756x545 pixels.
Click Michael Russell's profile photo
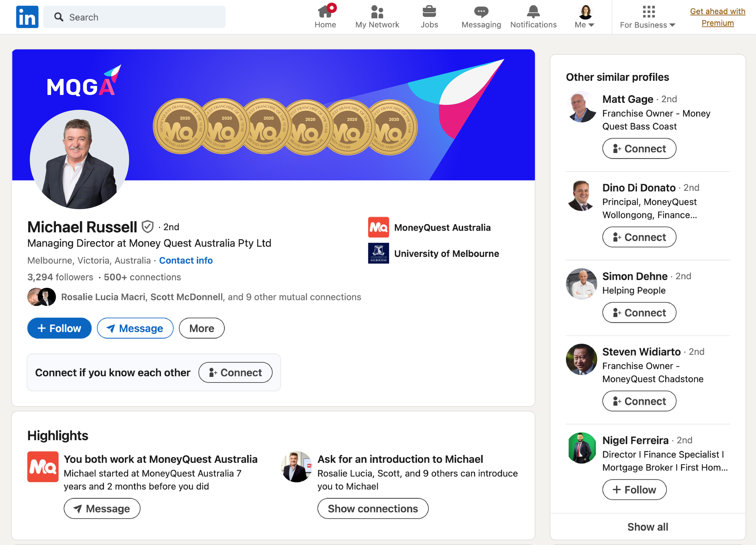(79, 159)
